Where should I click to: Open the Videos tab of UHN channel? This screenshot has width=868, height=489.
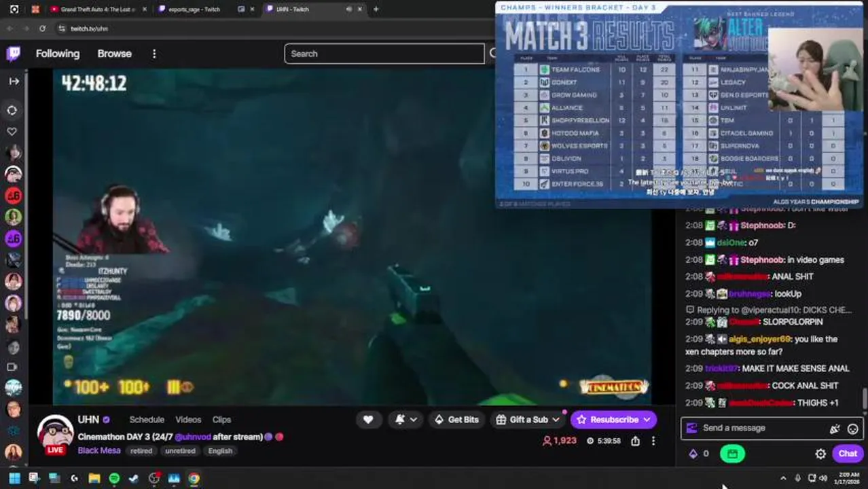click(188, 420)
